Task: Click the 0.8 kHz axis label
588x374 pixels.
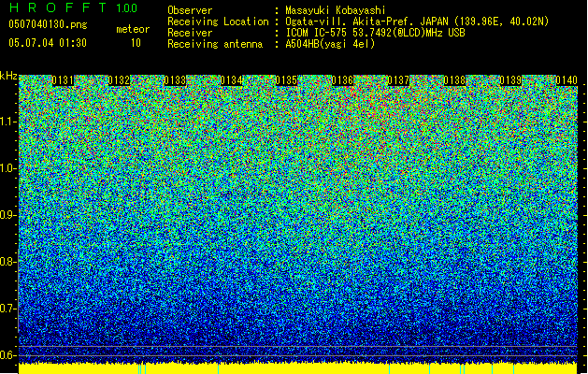Action: click(8, 262)
